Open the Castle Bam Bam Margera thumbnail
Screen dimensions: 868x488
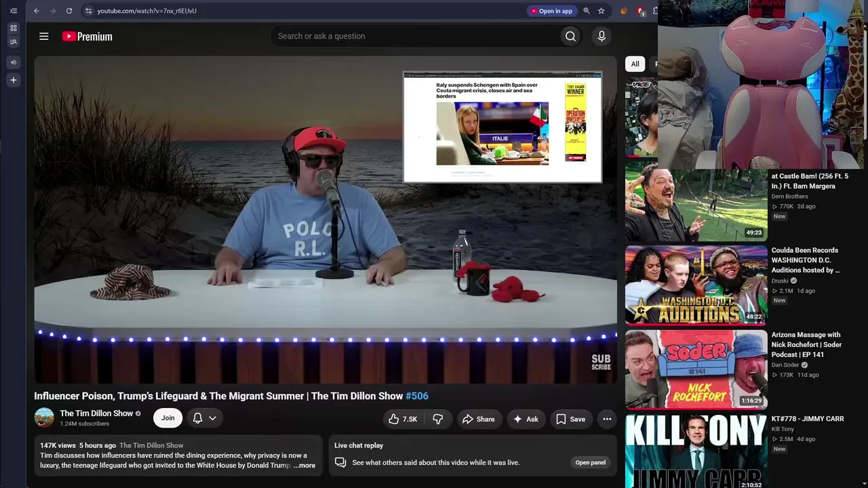696,201
